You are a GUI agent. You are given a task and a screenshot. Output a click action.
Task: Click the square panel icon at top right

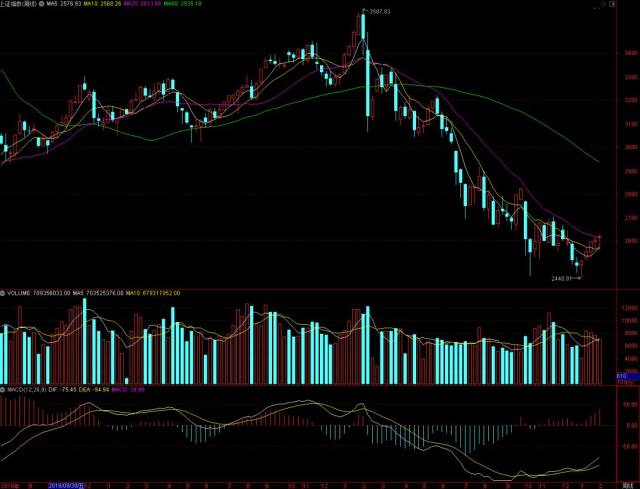click(611, 4)
